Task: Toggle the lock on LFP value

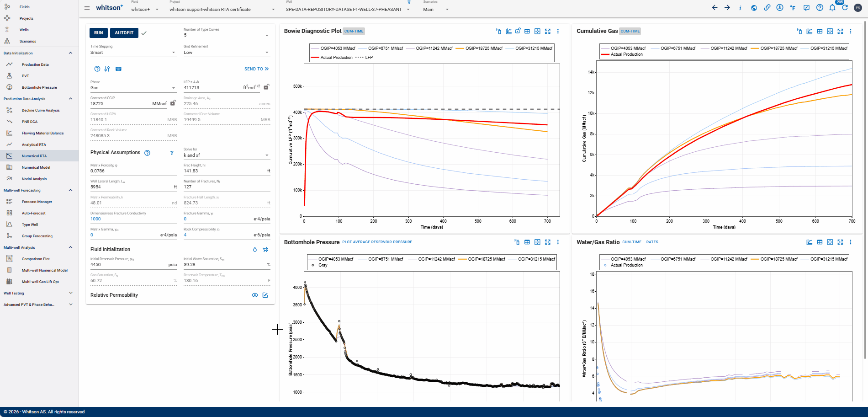Action: click(x=266, y=86)
